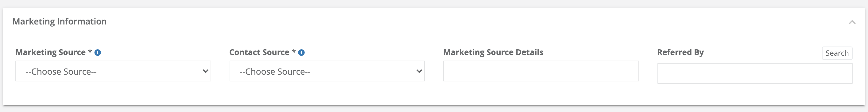
Task: Select the Choose Source placeholder under Contact Source
Action: click(x=275, y=72)
